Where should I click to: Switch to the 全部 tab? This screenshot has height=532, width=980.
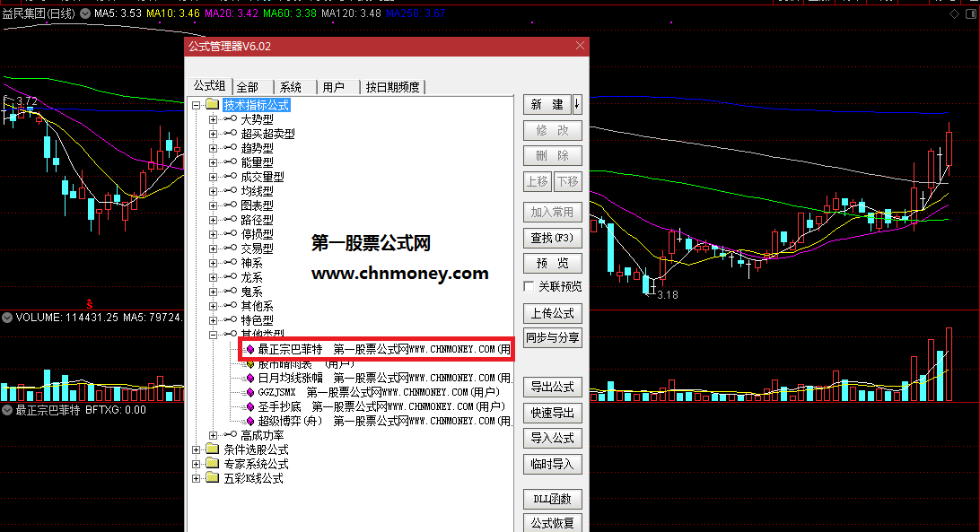tap(248, 87)
